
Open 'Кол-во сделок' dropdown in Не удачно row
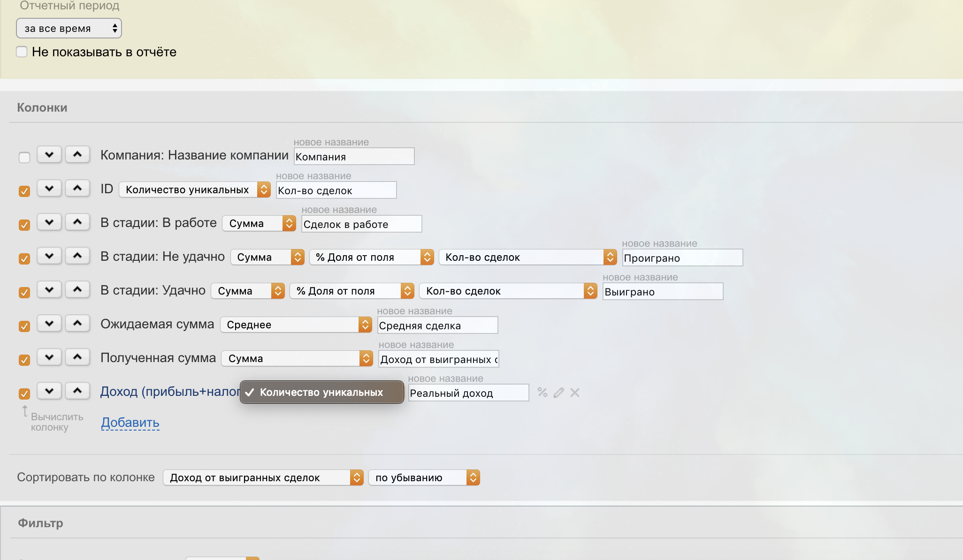[528, 257]
